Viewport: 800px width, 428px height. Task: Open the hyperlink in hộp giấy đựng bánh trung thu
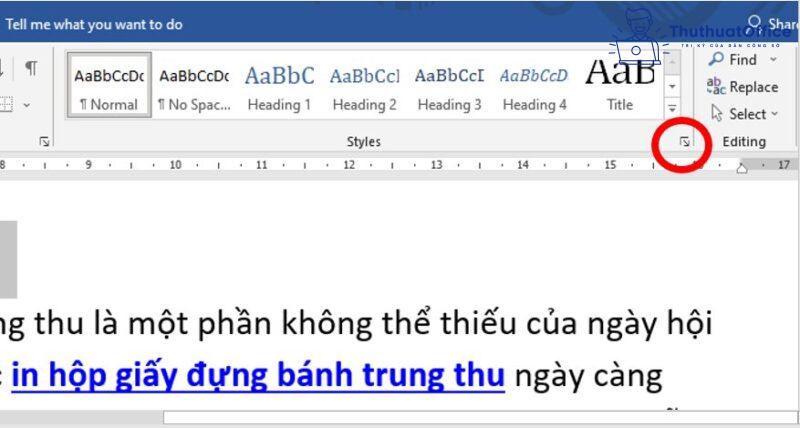click(x=258, y=375)
